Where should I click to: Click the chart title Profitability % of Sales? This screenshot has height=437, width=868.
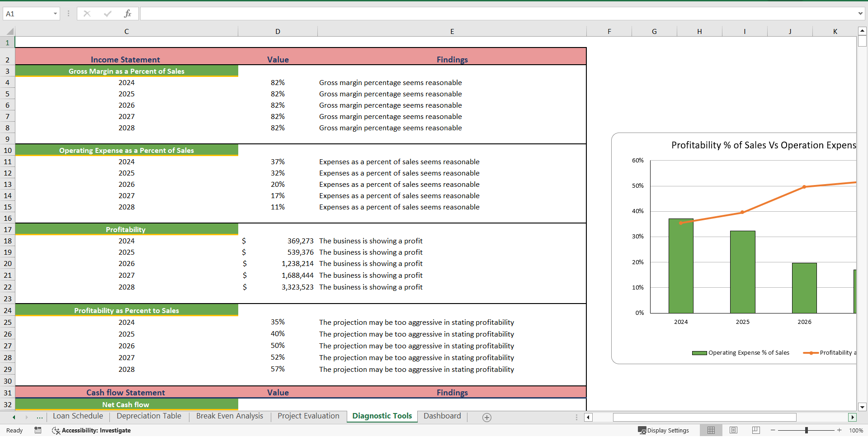pos(764,145)
